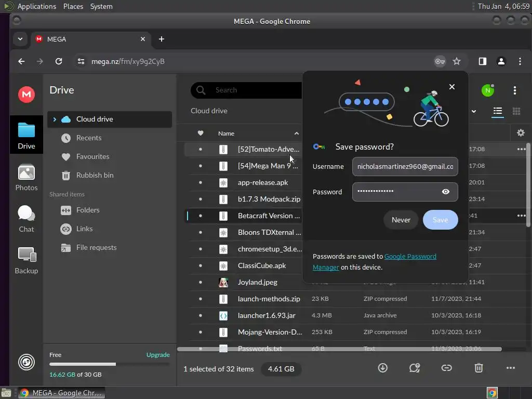Screen dimensions: 532x399
Task: Click the share/chat icon in bottom bar
Action: click(415, 368)
